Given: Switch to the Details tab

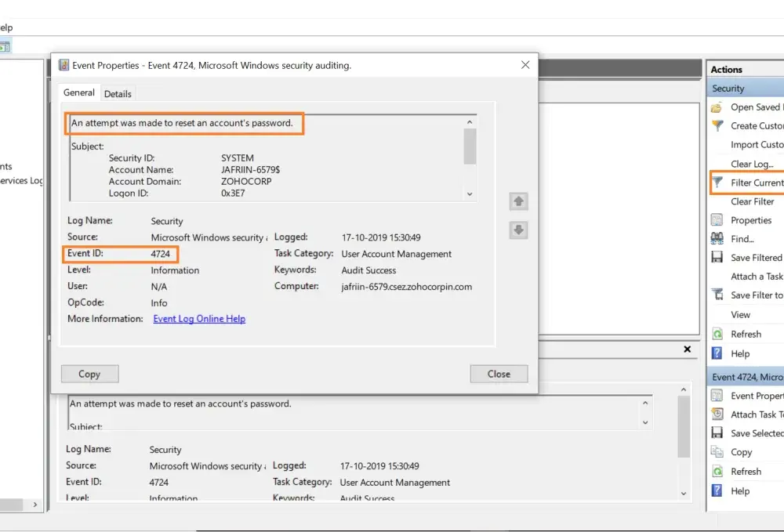Looking at the screenshot, I should 118,94.
